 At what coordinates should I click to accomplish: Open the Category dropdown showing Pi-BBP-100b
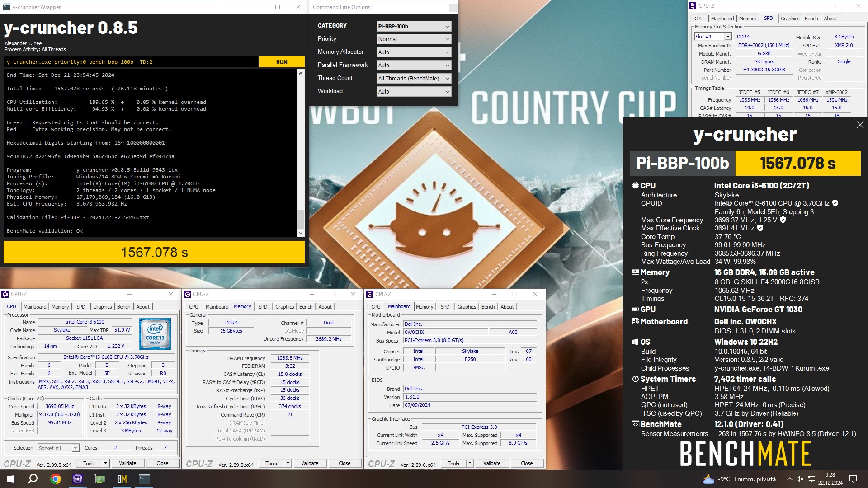tap(414, 26)
